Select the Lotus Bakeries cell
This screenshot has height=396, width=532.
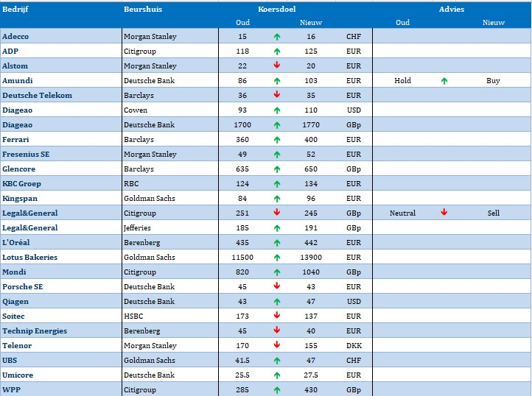click(x=61, y=257)
